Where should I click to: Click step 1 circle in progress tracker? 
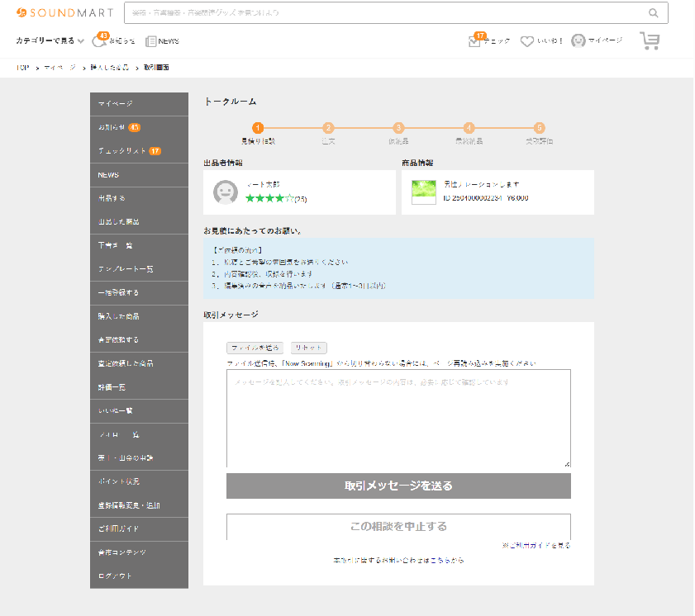pos(258,128)
